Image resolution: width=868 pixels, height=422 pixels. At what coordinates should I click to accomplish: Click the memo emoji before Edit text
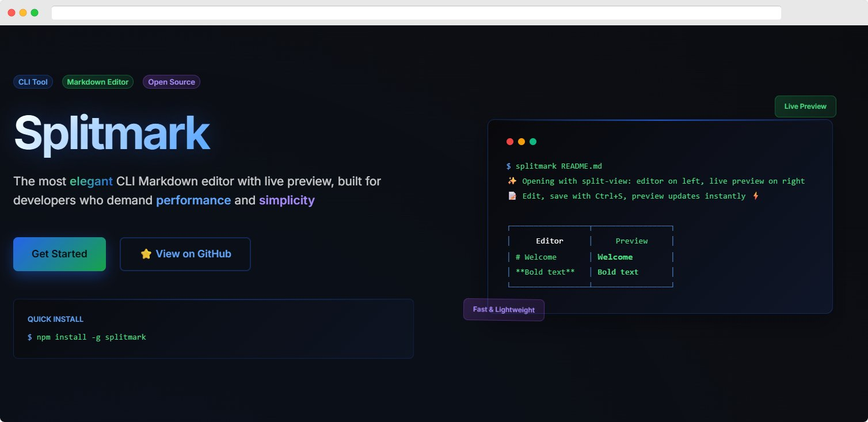tap(512, 196)
